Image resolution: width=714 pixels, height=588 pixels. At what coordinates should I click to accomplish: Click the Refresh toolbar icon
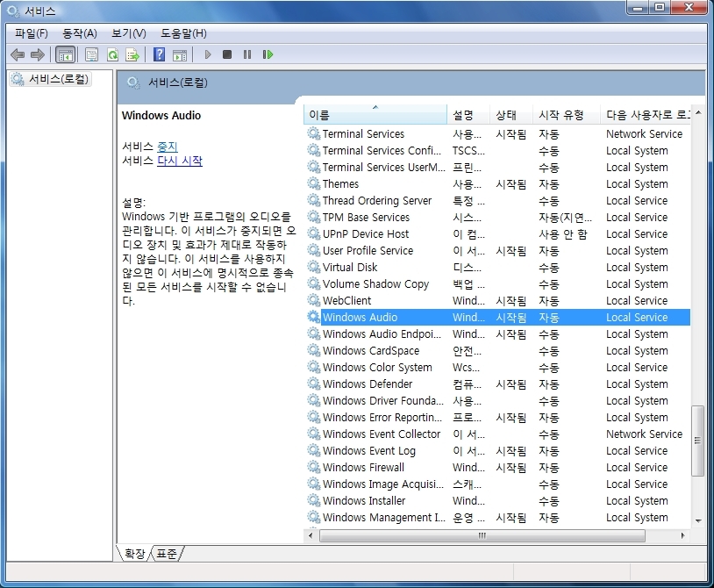click(112, 55)
